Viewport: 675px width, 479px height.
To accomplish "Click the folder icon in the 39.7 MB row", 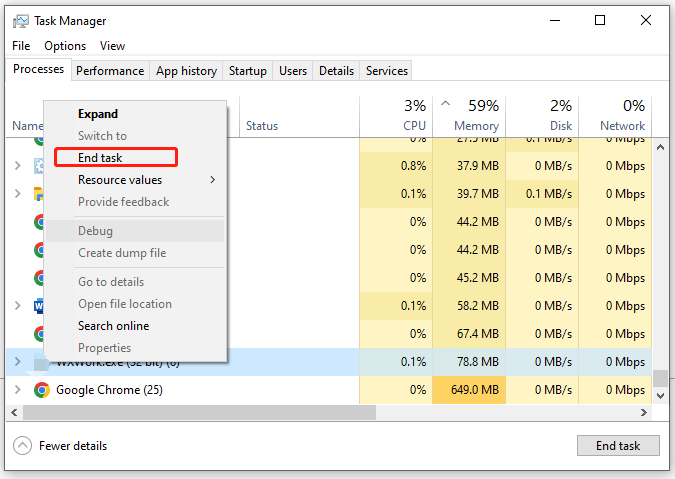I will click(x=38, y=193).
